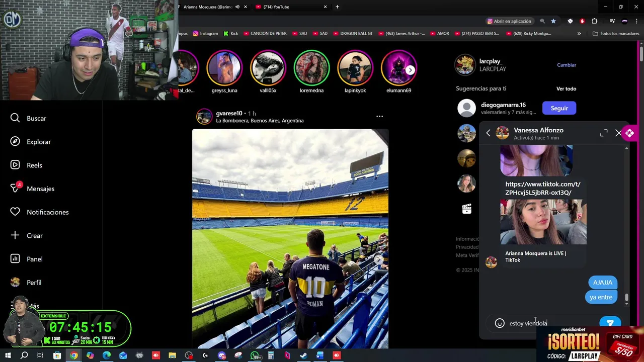Open gvarese10 profile name link

pos(229,113)
